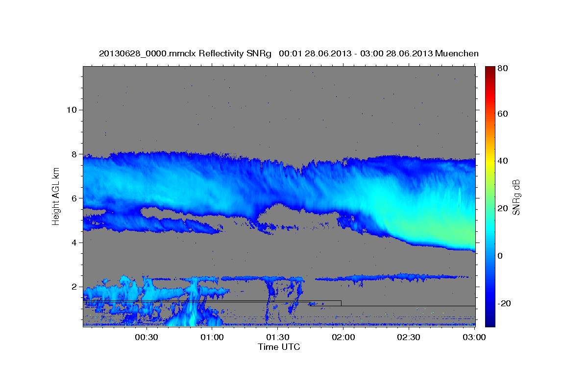588x392 pixels.
Task: Click the plot title text starting with 20130628_0000.mmclx
Action: [x=289, y=53]
